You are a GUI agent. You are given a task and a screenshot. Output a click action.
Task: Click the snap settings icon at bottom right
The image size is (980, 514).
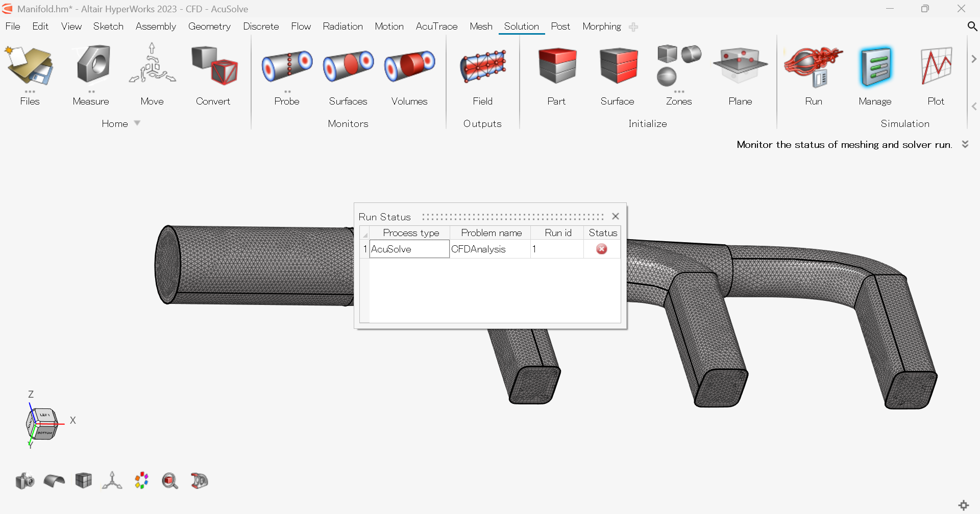[964, 505]
